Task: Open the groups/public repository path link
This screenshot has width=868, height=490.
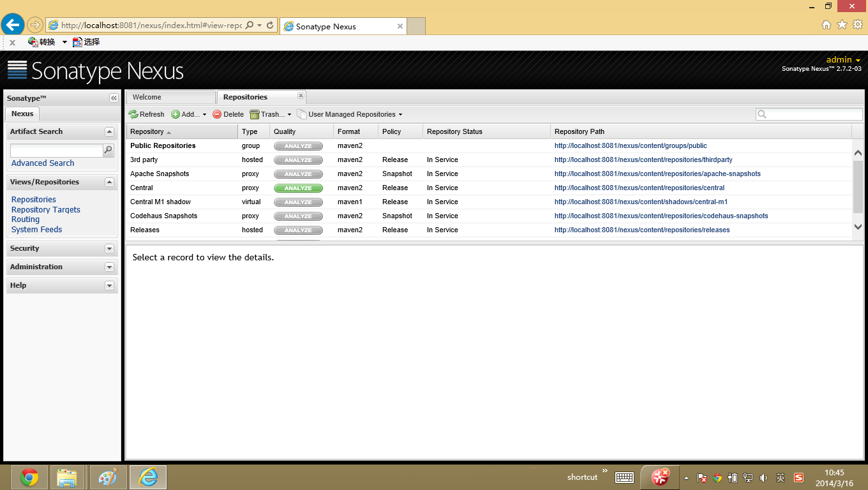Action: click(631, 145)
